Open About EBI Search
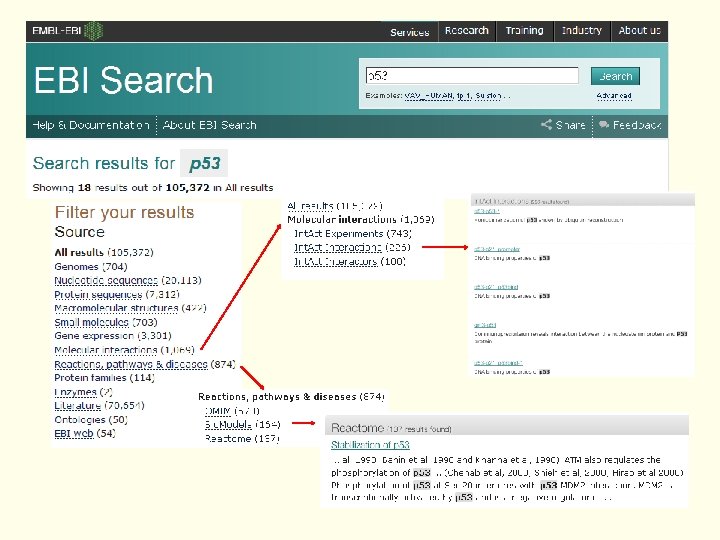The image size is (720, 540). [x=209, y=125]
